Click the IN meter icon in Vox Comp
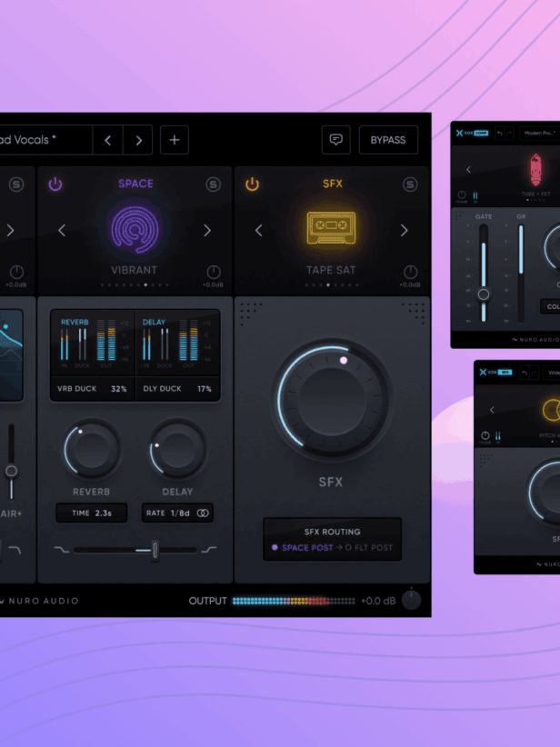Viewport: 560px width, 747px height. pos(475,195)
